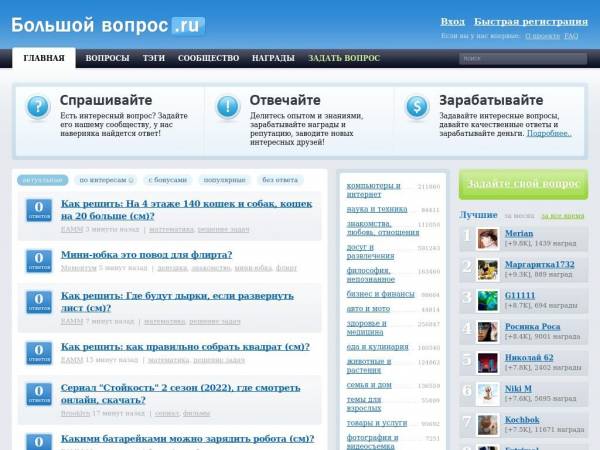
Task: Select the по интересам filter
Action: 103,180
